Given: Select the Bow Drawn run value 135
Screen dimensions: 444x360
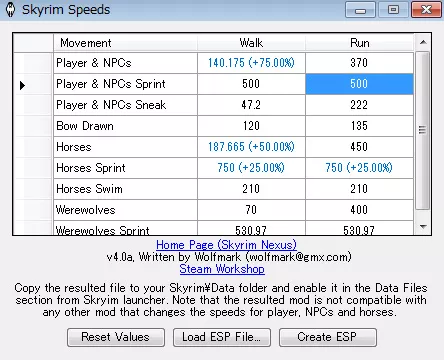Looking at the screenshot, I should pos(359,126).
